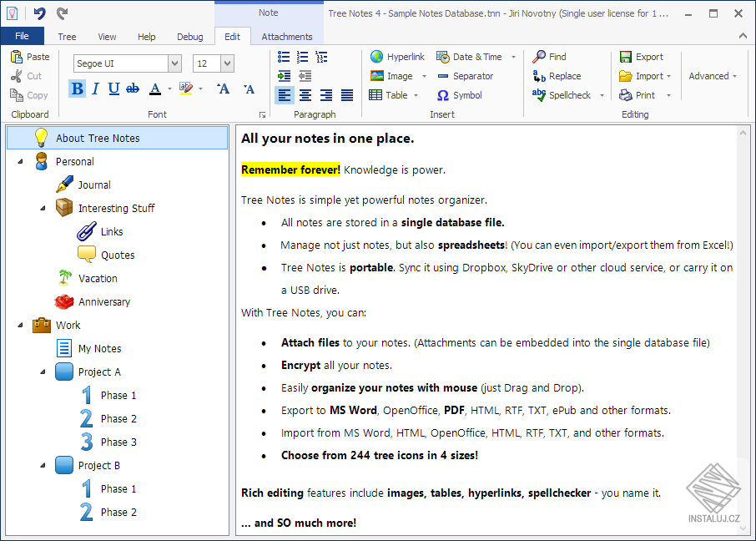The height and width of the screenshot is (541, 756).
Task: Open the font size dropdown
Action: click(227, 63)
